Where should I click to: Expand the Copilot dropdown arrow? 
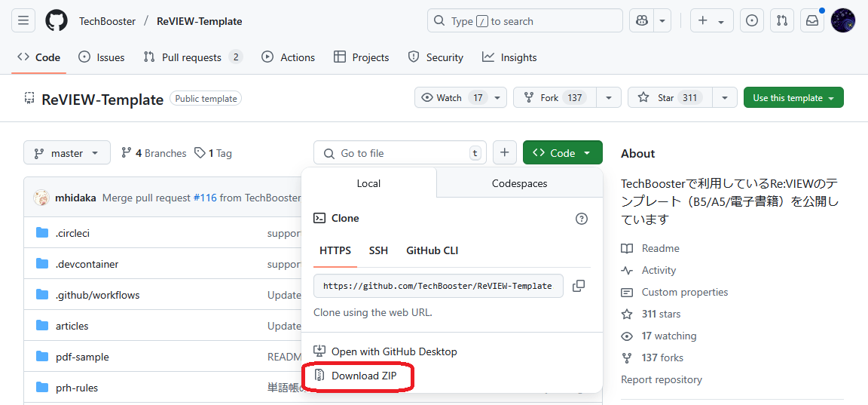tap(662, 21)
